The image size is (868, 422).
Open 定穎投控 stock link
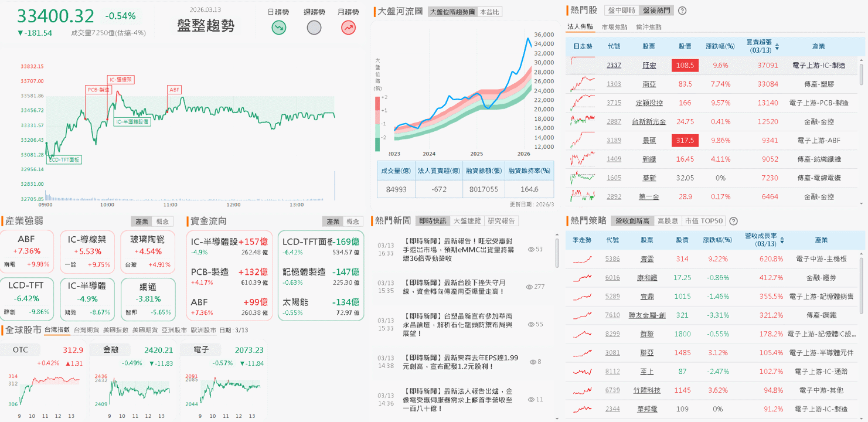[649, 103]
